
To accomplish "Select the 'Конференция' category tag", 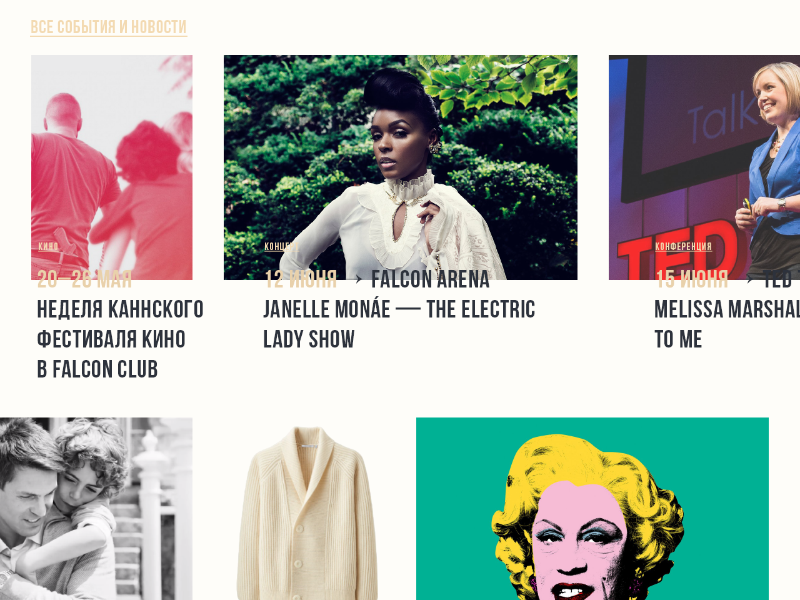I will (x=683, y=246).
